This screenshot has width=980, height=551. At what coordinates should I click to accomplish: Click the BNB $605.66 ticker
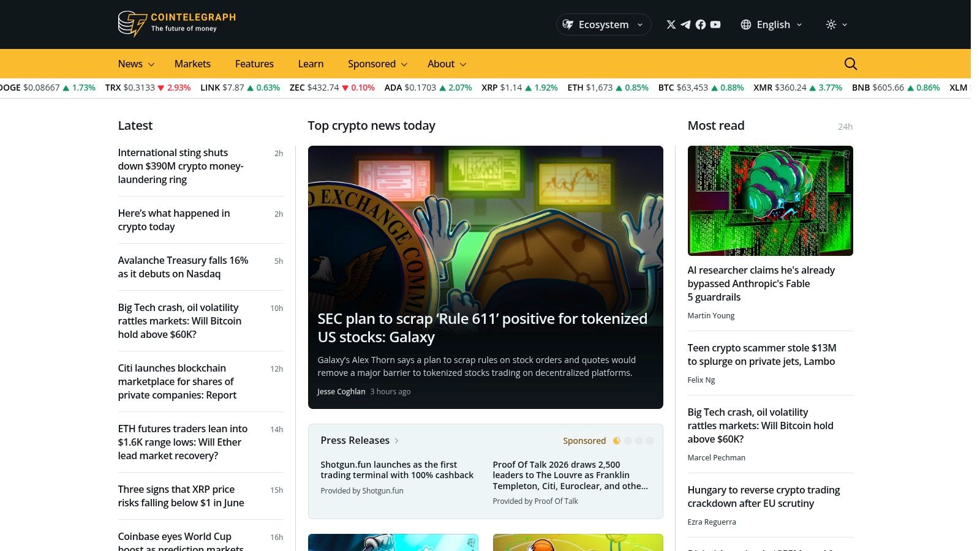pyautogui.click(x=895, y=88)
